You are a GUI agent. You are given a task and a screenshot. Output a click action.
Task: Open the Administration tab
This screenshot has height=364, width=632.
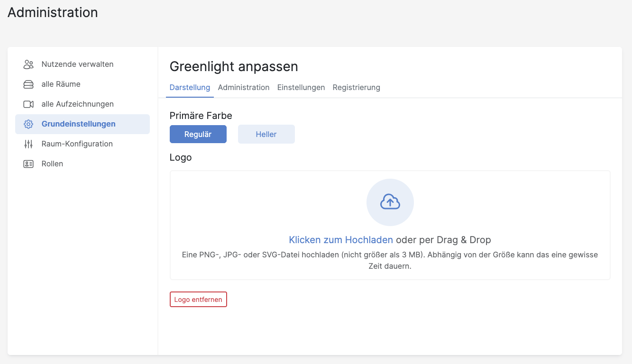[x=244, y=88]
